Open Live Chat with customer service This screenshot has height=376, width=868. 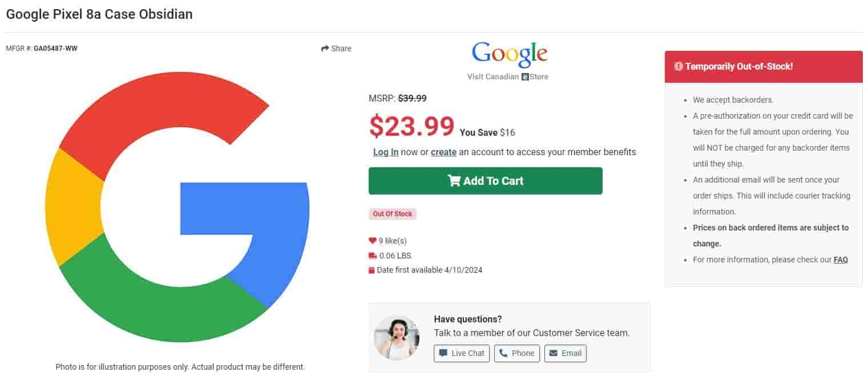pos(462,353)
